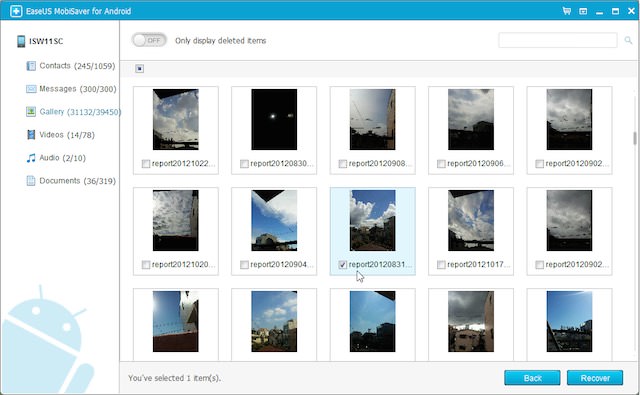Click the gallery vertical scrollbar thumb
The height and width of the screenshot is (395, 640).
[x=635, y=138]
